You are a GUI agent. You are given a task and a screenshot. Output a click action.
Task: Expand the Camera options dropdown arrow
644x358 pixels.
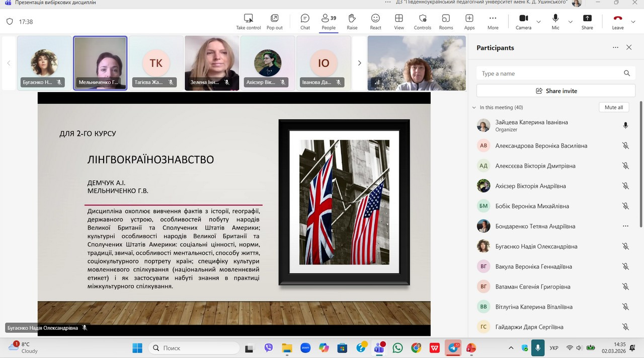click(x=538, y=22)
